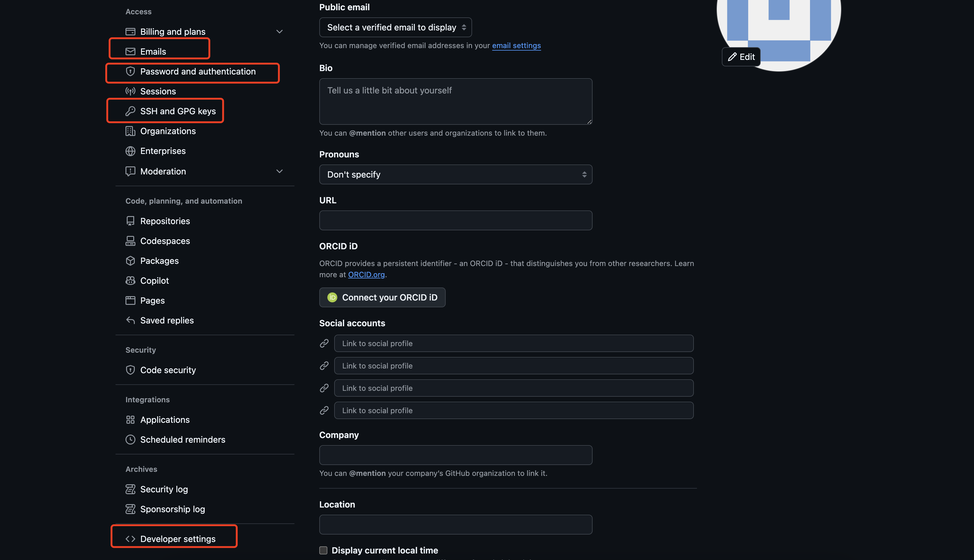This screenshot has height=560, width=974.
Task: Open the Pronouns dropdown
Action: point(455,175)
